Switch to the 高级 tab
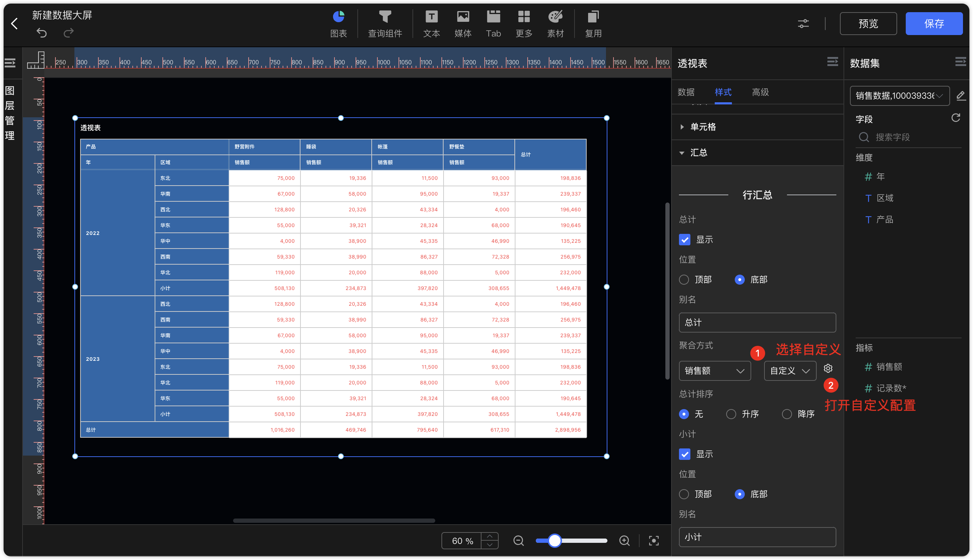The height and width of the screenshot is (560, 973). point(760,92)
